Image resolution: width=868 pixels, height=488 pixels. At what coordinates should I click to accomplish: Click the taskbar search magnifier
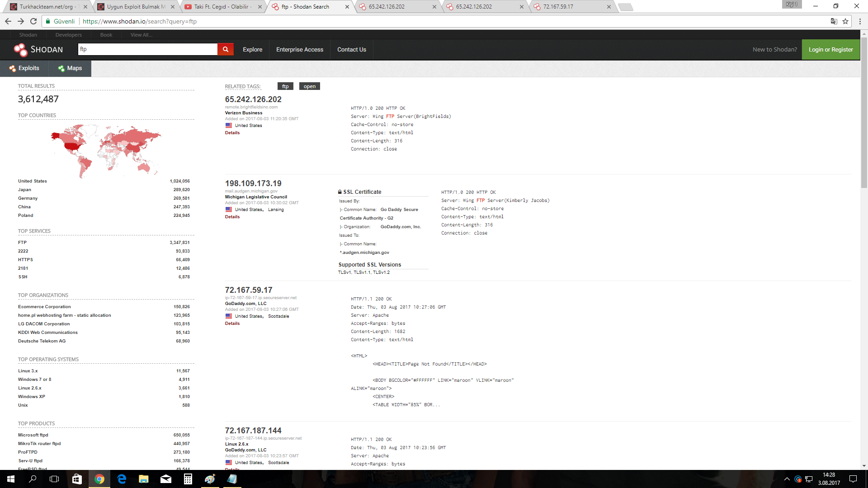coord(33,479)
